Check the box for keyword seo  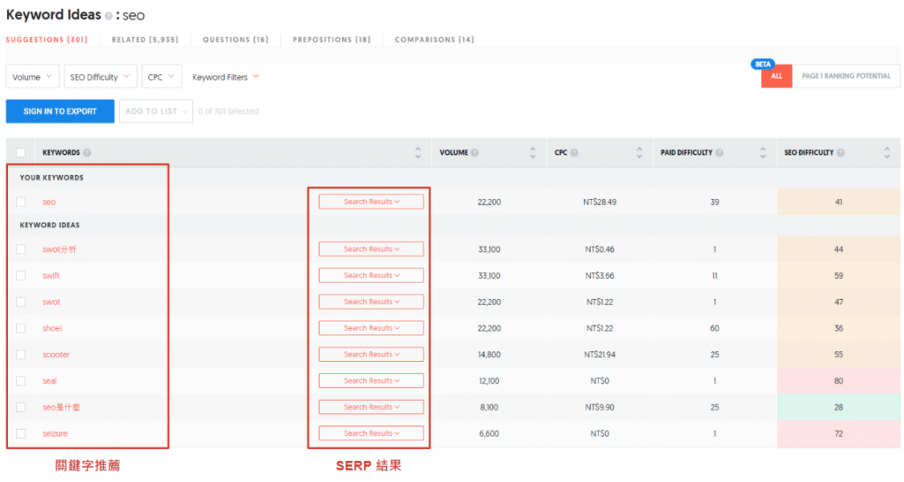pos(21,202)
